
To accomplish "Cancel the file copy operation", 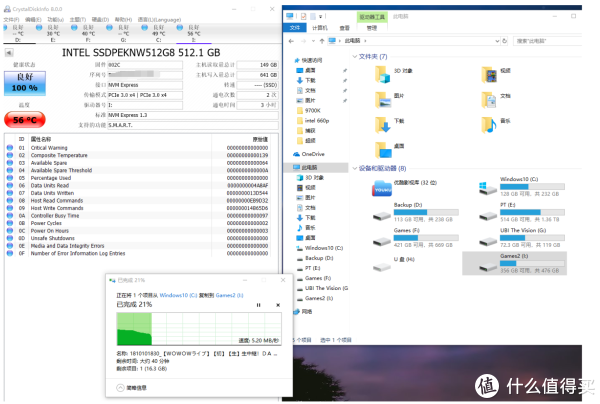I will click(278, 305).
